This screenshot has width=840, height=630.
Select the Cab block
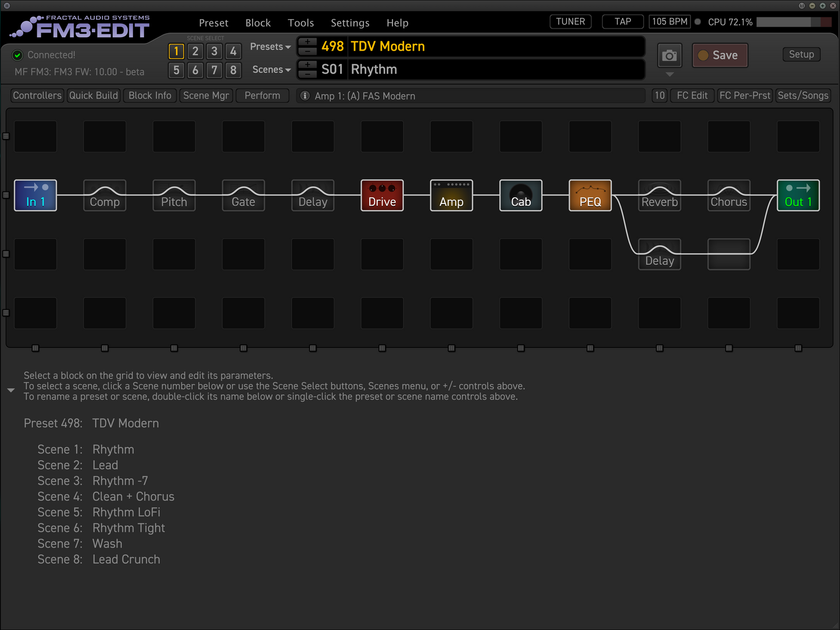(520, 195)
